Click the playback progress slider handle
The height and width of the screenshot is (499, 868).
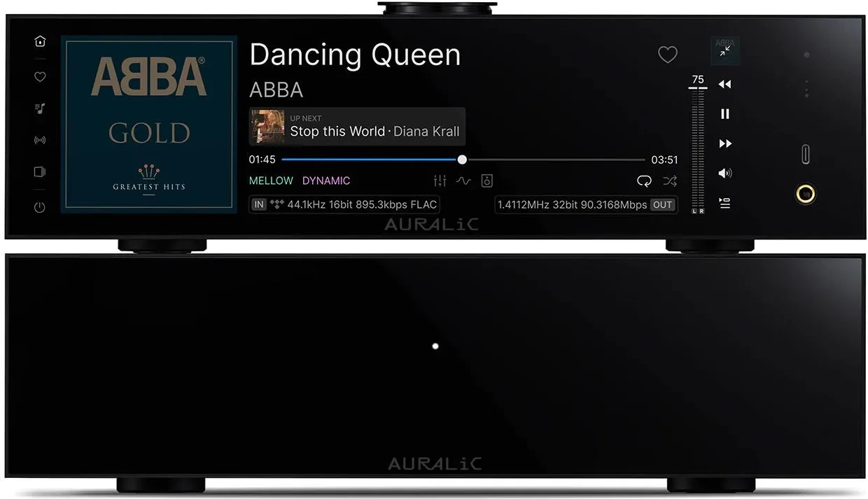pyautogui.click(x=462, y=160)
